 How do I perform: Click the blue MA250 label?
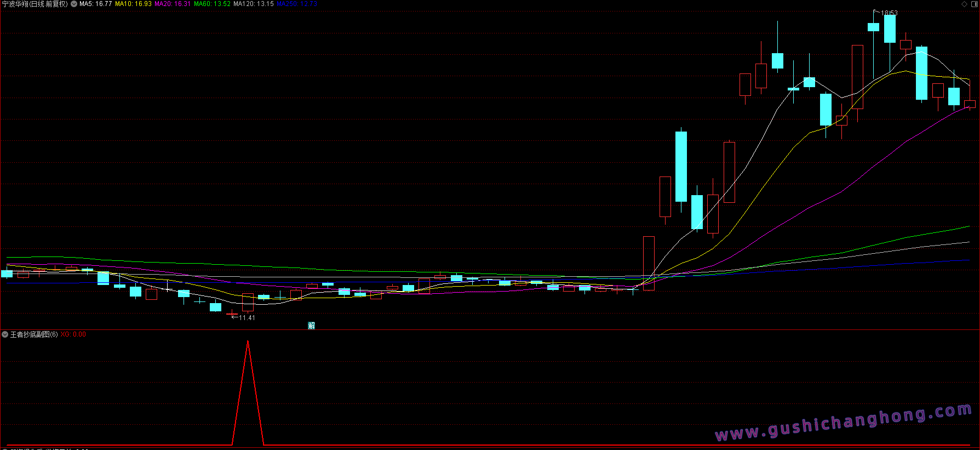[296, 4]
